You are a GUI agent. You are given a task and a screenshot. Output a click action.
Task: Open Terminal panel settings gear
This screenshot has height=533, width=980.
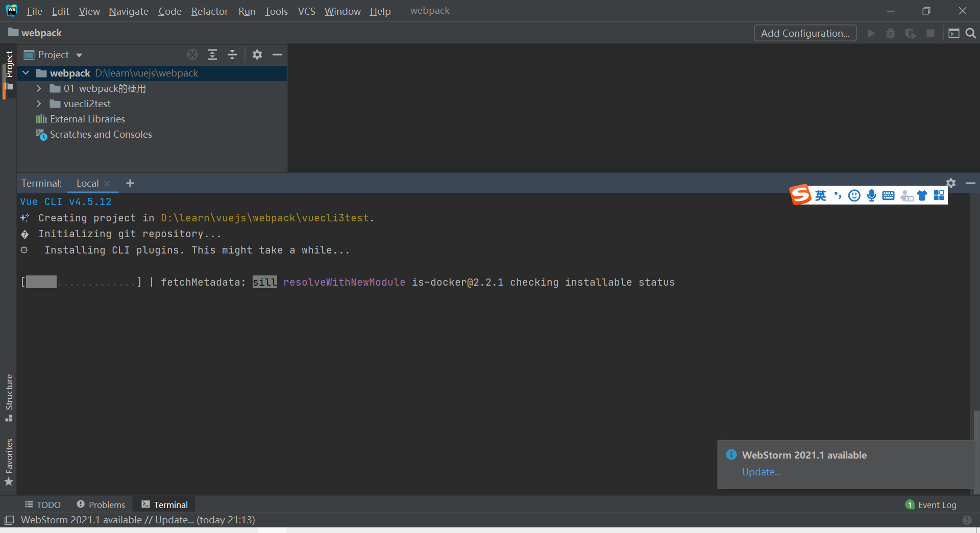click(951, 183)
